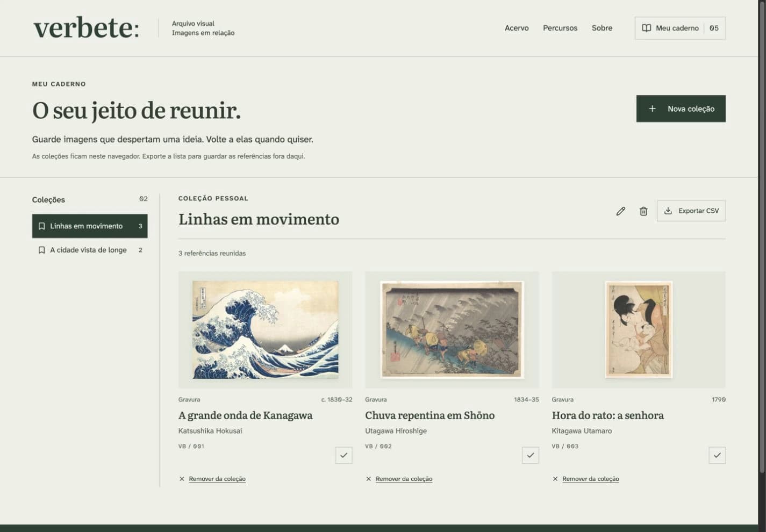The image size is (766, 532).
Task: Click the bookmark icon beside Linhas em movimento
Action: [41, 226]
